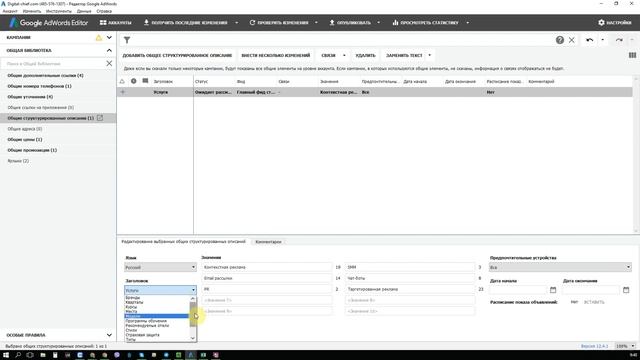Click the Заменить текст button
Image resolution: width=640 pixels, height=360 pixels.
pyautogui.click(x=404, y=55)
